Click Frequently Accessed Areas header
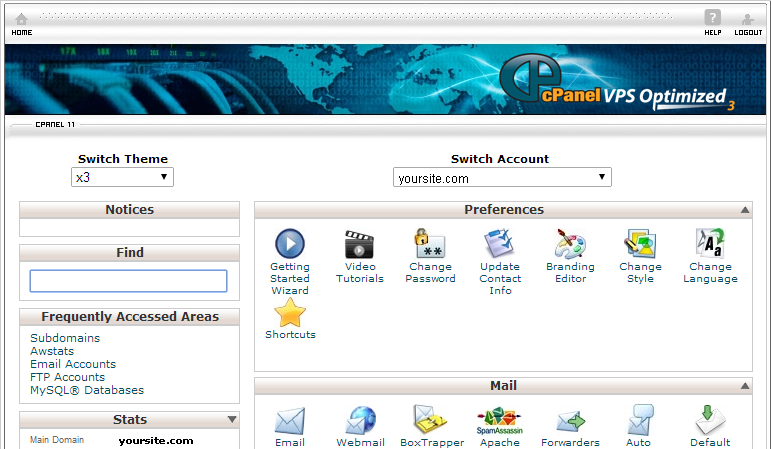Viewport: 771px width, 449px height. [129, 317]
